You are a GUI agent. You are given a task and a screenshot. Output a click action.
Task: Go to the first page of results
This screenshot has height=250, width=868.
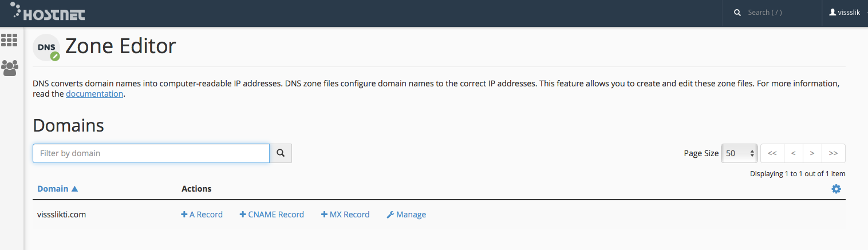[x=772, y=153]
